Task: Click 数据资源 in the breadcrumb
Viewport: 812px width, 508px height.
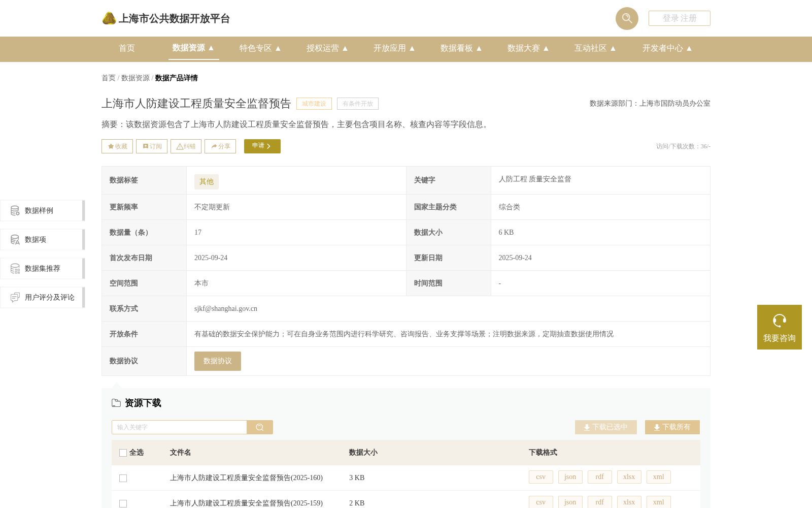Action: (136, 78)
